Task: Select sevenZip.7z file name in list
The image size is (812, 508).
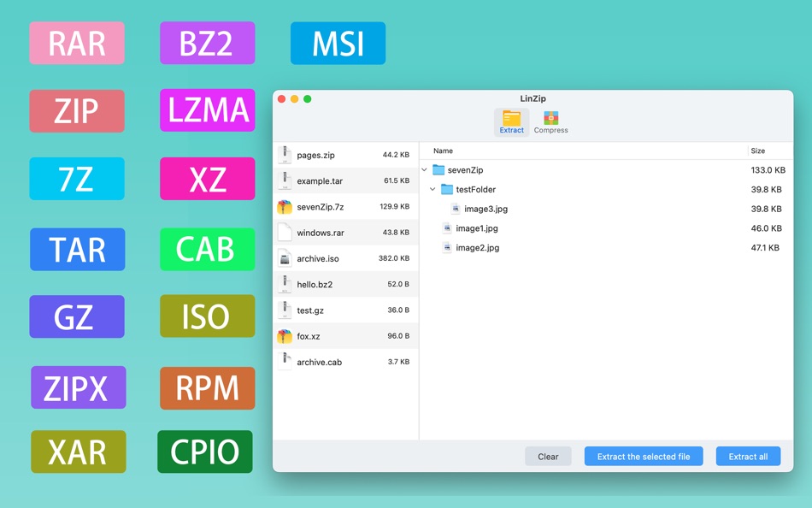Action: (320, 207)
